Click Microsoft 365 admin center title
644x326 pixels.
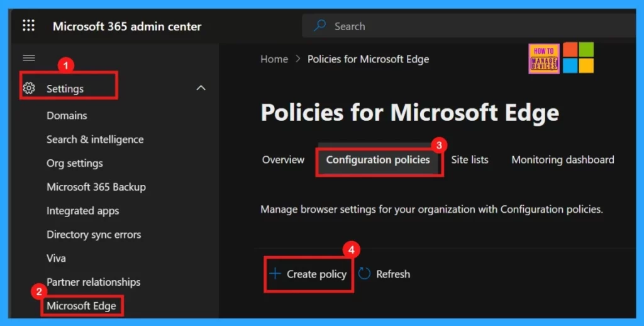(x=127, y=26)
